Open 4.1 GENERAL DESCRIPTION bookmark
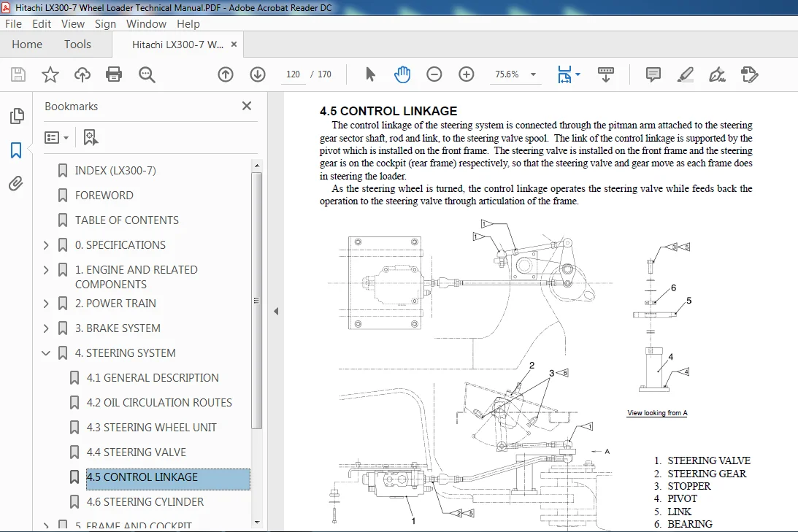This screenshot has width=798, height=532. (153, 378)
